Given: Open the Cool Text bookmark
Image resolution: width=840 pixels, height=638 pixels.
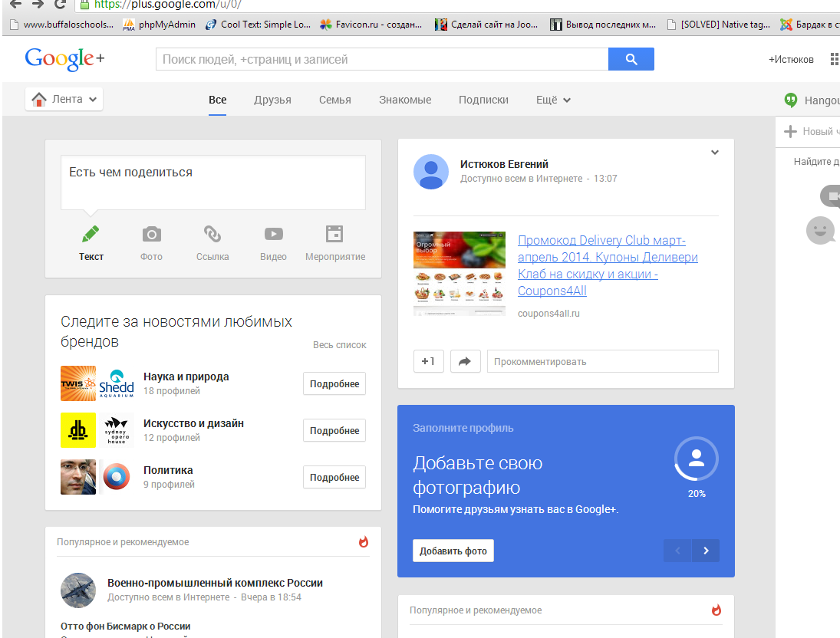Looking at the screenshot, I should tap(259, 24).
